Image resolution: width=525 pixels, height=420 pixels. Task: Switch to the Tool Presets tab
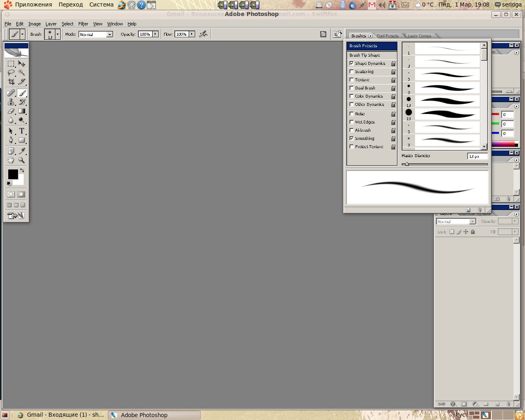point(387,36)
